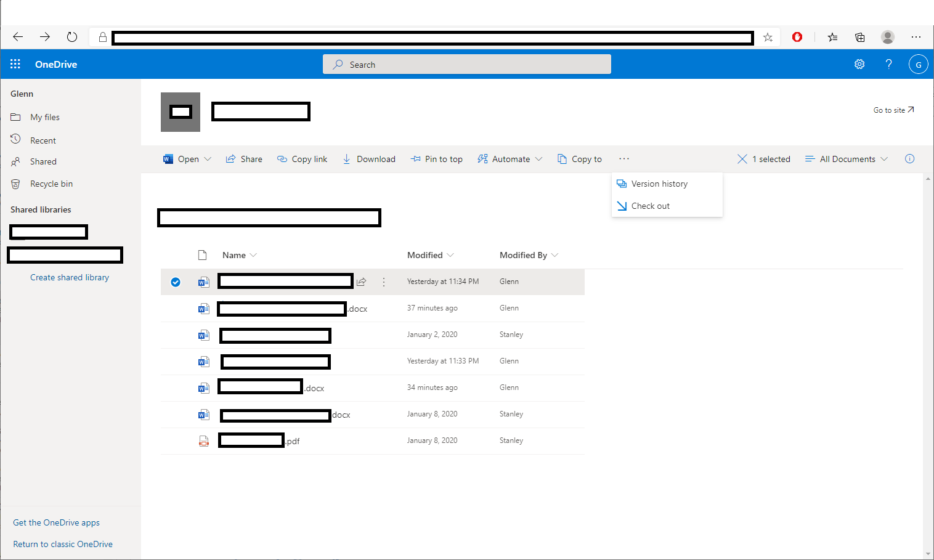Open OneDrive settings gear
Image resolution: width=934 pixels, height=560 pixels.
(859, 63)
